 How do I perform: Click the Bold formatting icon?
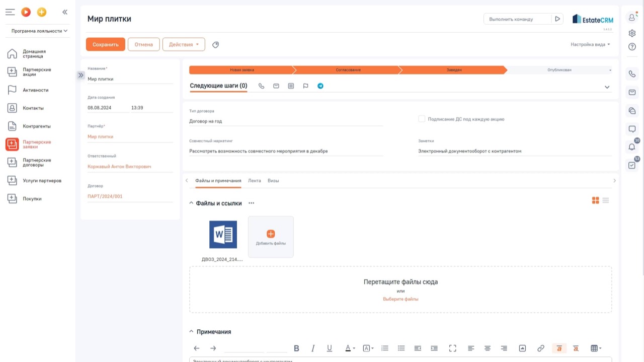tap(296, 348)
